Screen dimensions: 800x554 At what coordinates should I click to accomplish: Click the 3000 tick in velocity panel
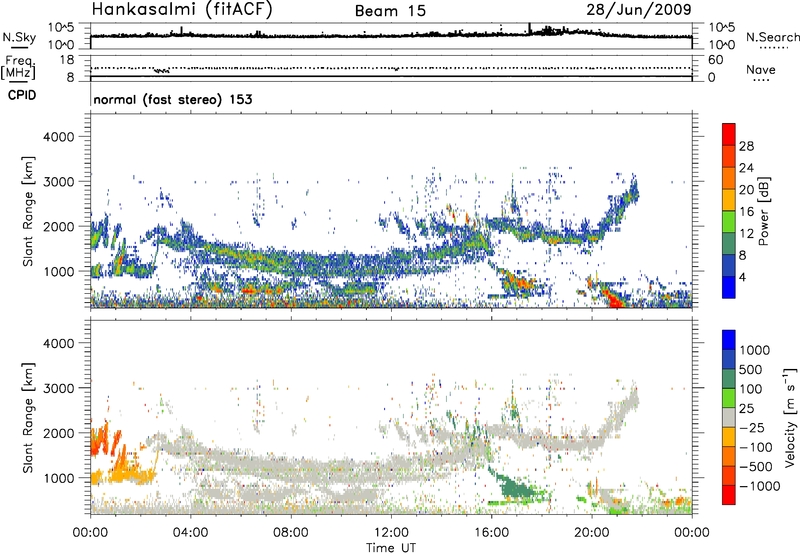(x=58, y=388)
